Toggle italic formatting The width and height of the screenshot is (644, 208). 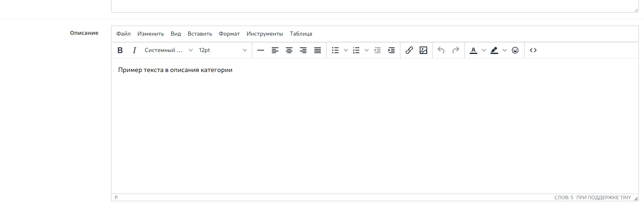tap(134, 50)
